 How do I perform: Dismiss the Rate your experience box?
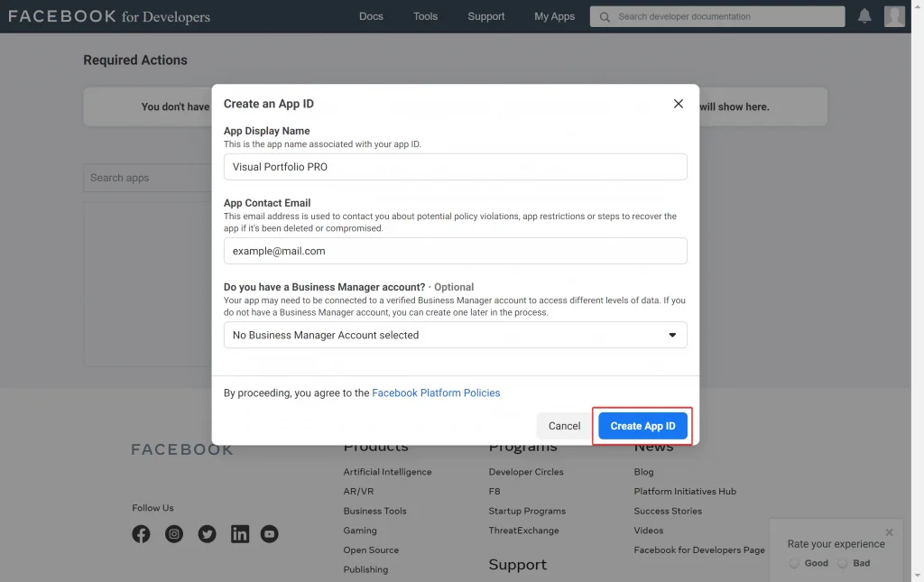pos(889,532)
